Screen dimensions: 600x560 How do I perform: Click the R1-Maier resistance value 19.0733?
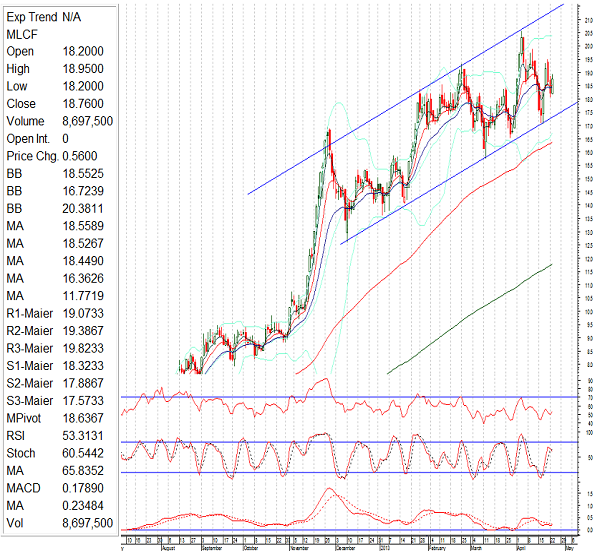pos(84,313)
